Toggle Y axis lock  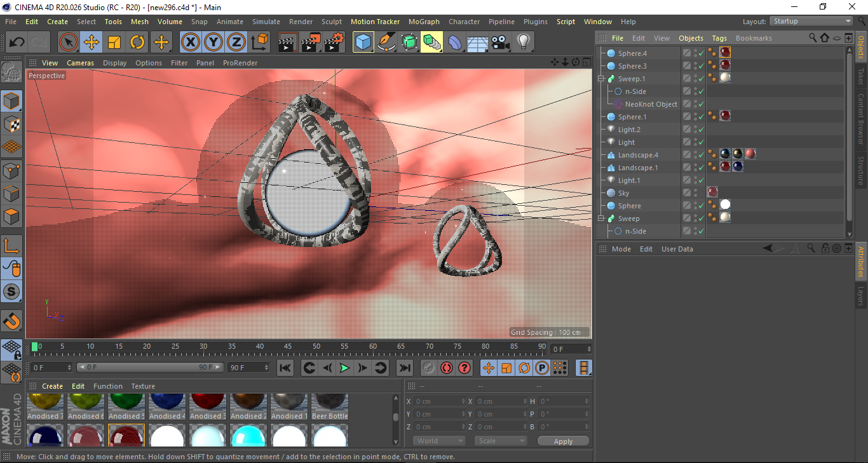pyautogui.click(x=214, y=43)
